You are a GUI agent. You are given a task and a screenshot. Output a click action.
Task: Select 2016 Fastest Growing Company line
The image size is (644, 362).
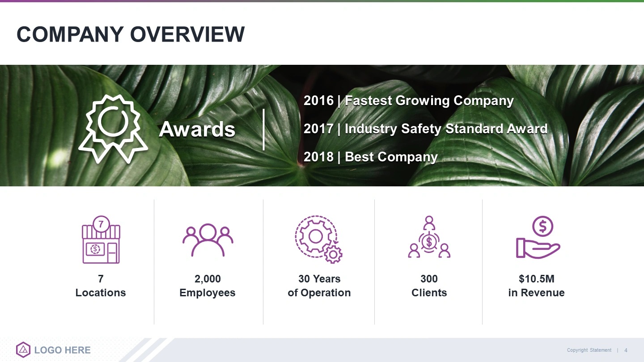[409, 101]
